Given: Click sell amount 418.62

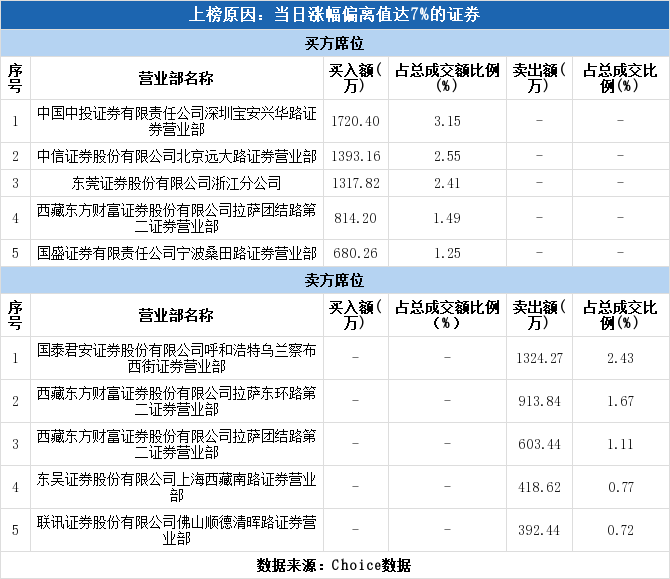Looking at the screenshot, I should [539, 487].
